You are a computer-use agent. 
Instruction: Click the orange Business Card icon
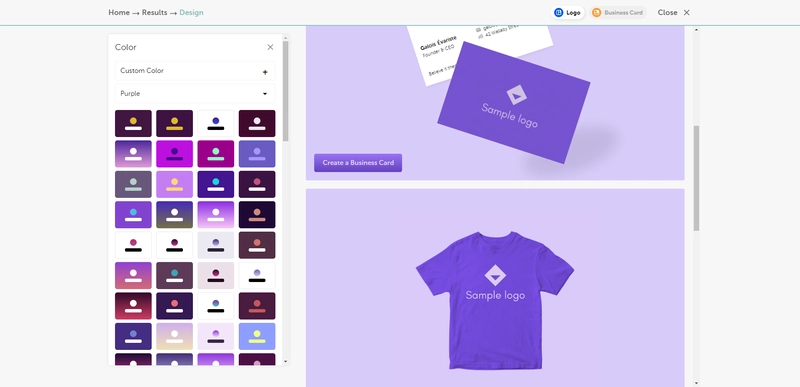click(x=596, y=13)
